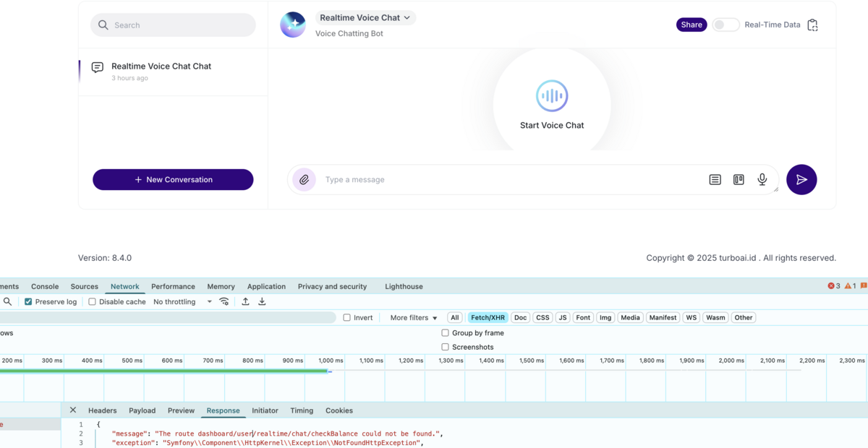Click the import HAR download arrow icon
The height and width of the screenshot is (448, 868).
pyautogui.click(x=262, y=302)
